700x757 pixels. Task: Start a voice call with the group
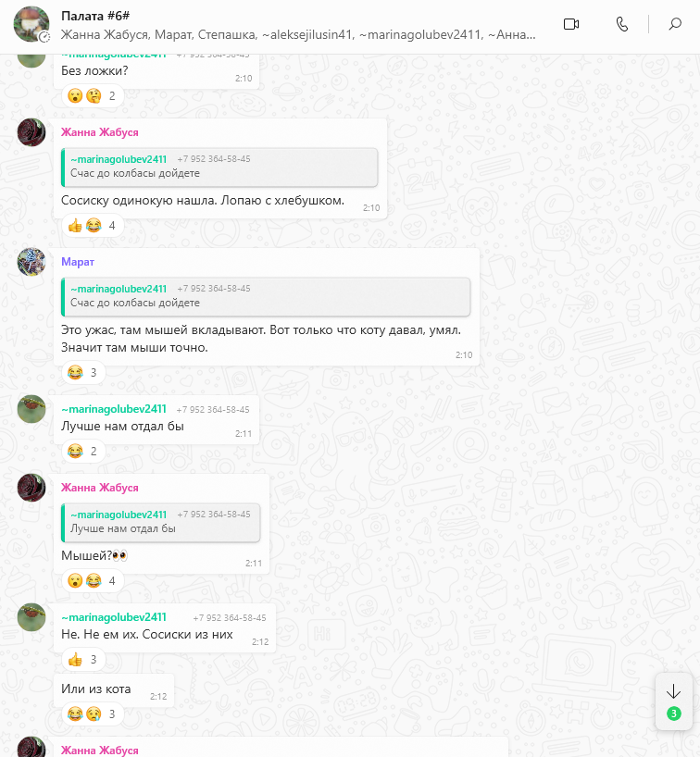(622, 24)
